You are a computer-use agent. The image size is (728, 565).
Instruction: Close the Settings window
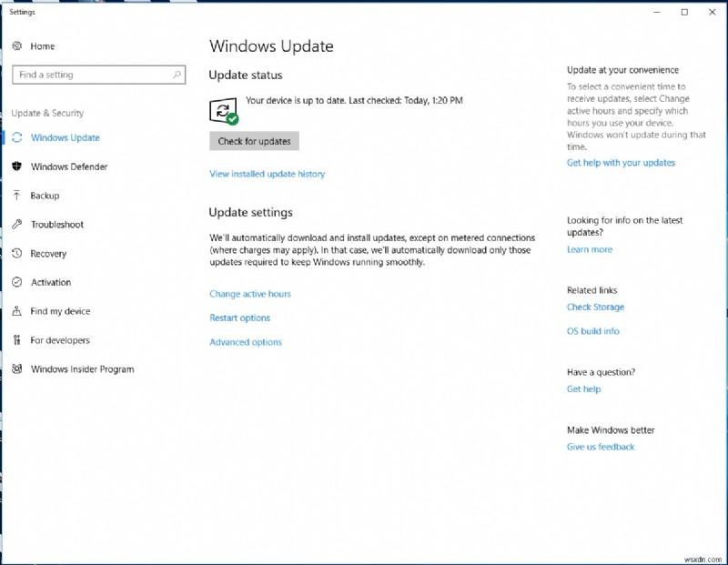tap(713, 12)
